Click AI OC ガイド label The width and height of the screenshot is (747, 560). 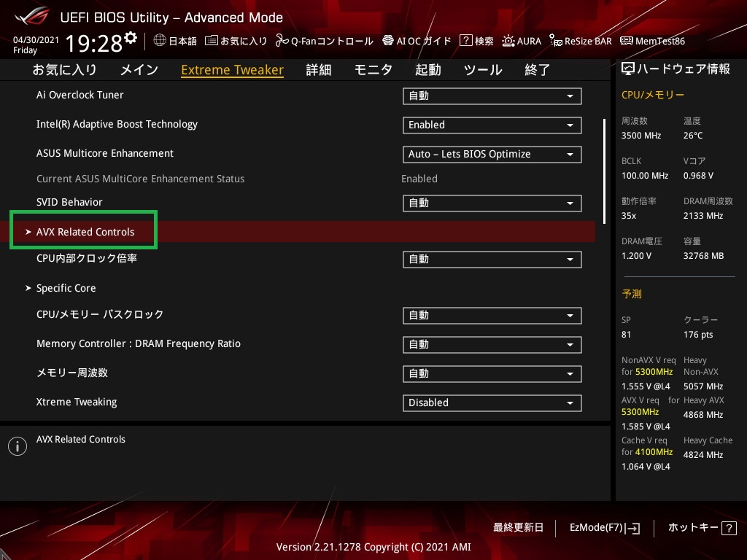pyautogui.click(x=424, y=41)
